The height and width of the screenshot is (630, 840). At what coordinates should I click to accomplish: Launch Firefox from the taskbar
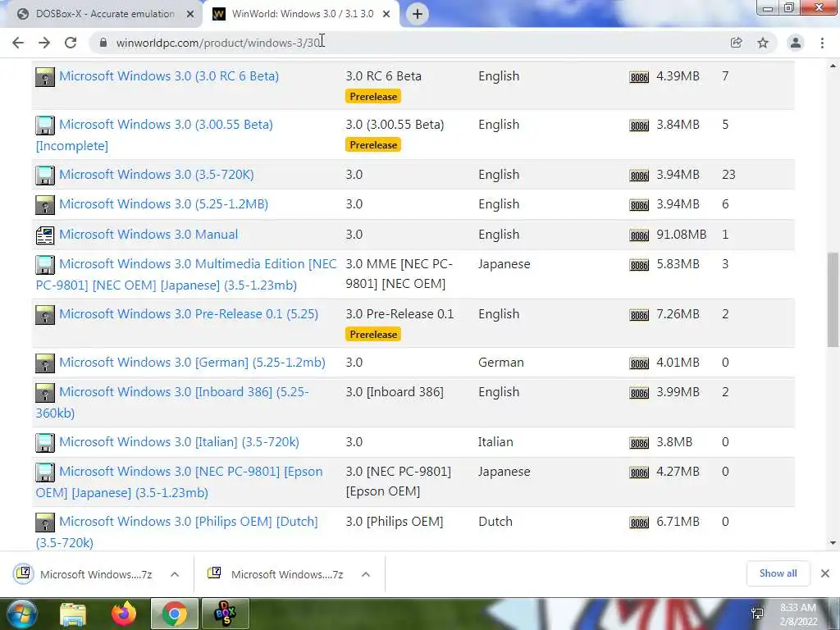pyautogui.click(x=124, y=614)
